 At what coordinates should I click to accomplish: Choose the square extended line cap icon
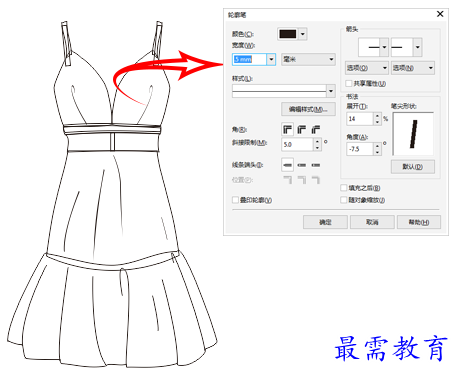coord(316,165)
